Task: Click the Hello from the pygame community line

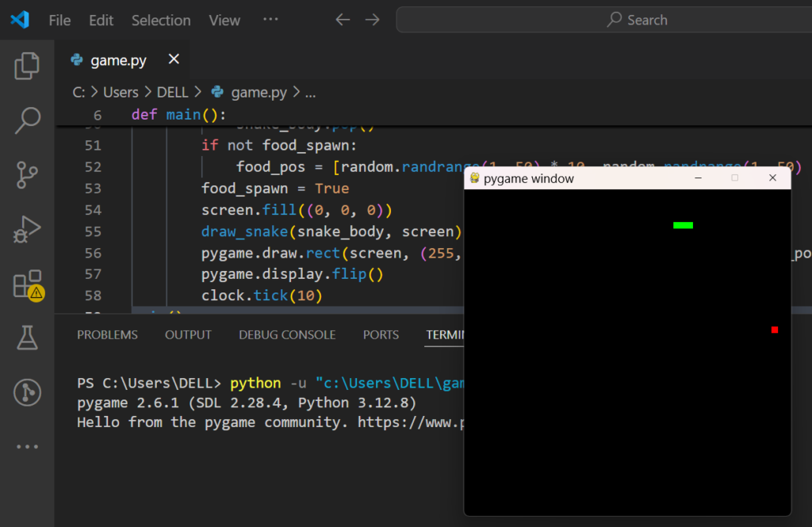Action: (x=270, y=422)
